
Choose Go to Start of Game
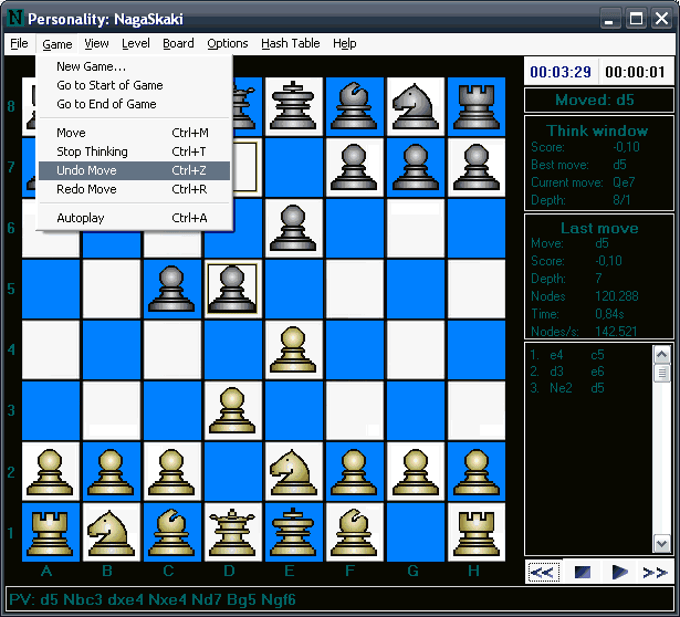pyautogui.click(x=134, y=85)
